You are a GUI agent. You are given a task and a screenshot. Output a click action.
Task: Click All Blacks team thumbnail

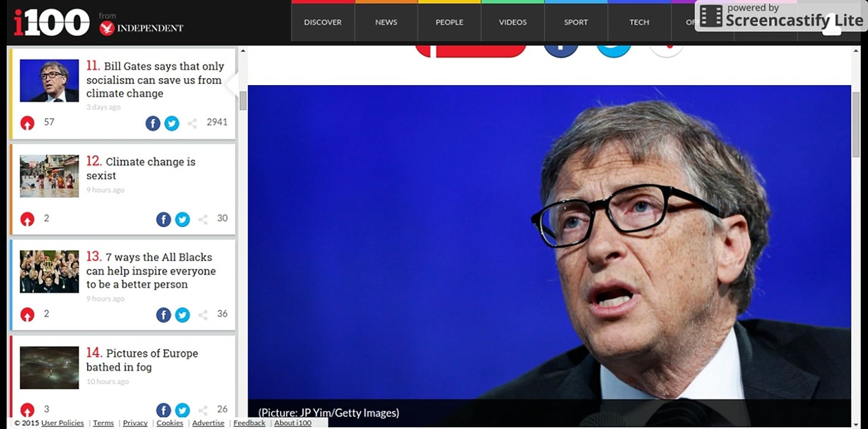49,272
